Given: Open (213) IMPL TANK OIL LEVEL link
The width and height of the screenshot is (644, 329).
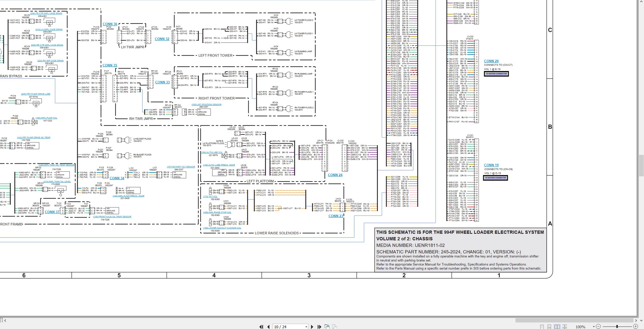Looking at the screenshot, I should click(57, 182).
